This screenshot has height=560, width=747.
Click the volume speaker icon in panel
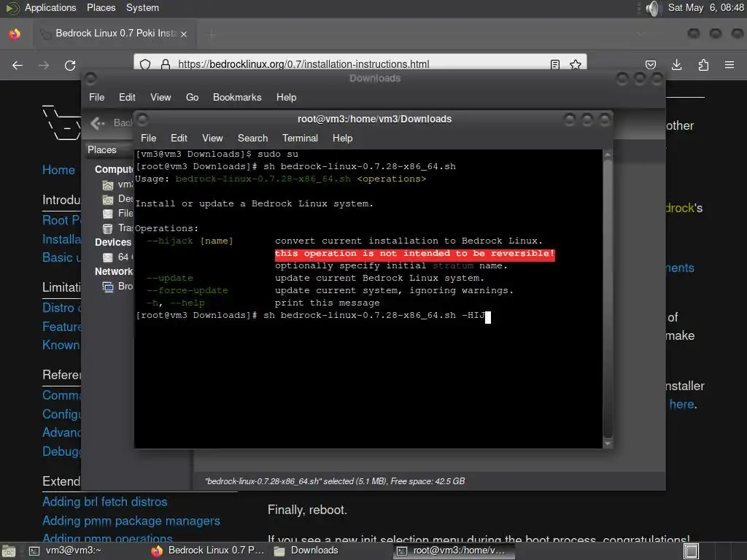click(654, 8)
